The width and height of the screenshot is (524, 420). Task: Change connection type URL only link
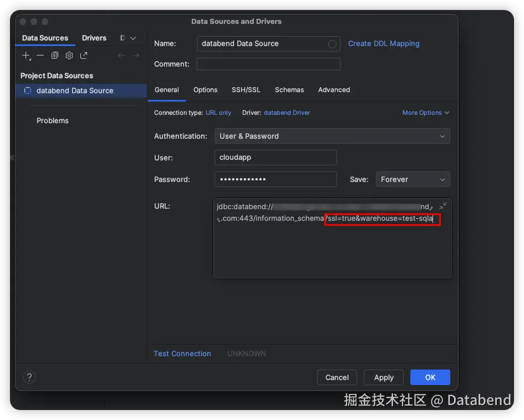(x=218, y=113)
